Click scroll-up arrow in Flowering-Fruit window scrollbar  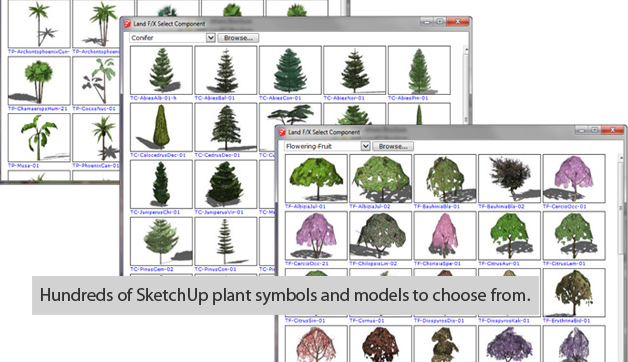(x=620, y=158)
